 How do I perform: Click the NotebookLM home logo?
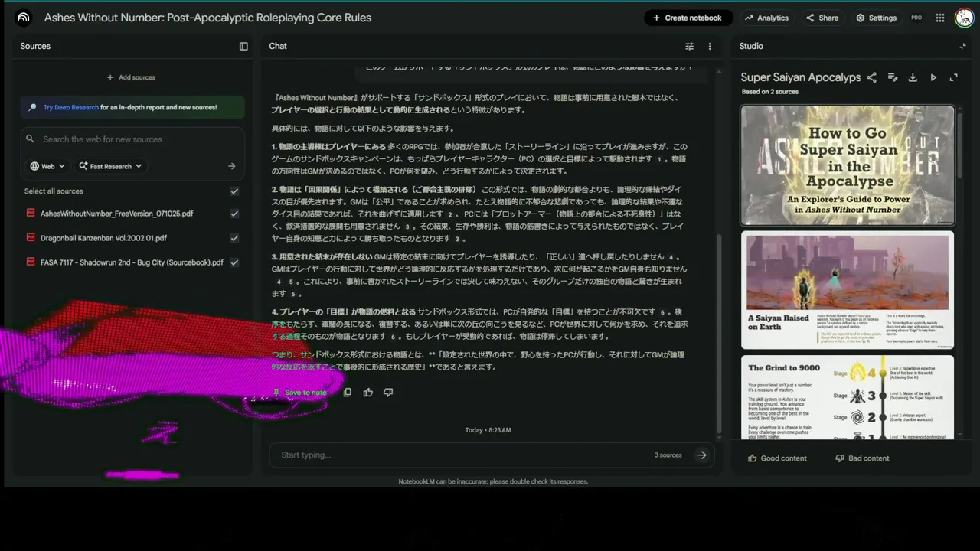pos(24,18)
